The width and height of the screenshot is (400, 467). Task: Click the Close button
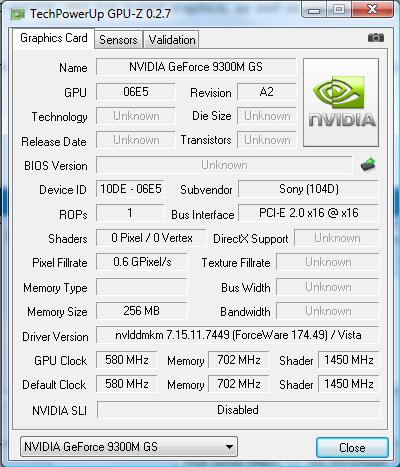pyautogui.click(x=352, y=447)
